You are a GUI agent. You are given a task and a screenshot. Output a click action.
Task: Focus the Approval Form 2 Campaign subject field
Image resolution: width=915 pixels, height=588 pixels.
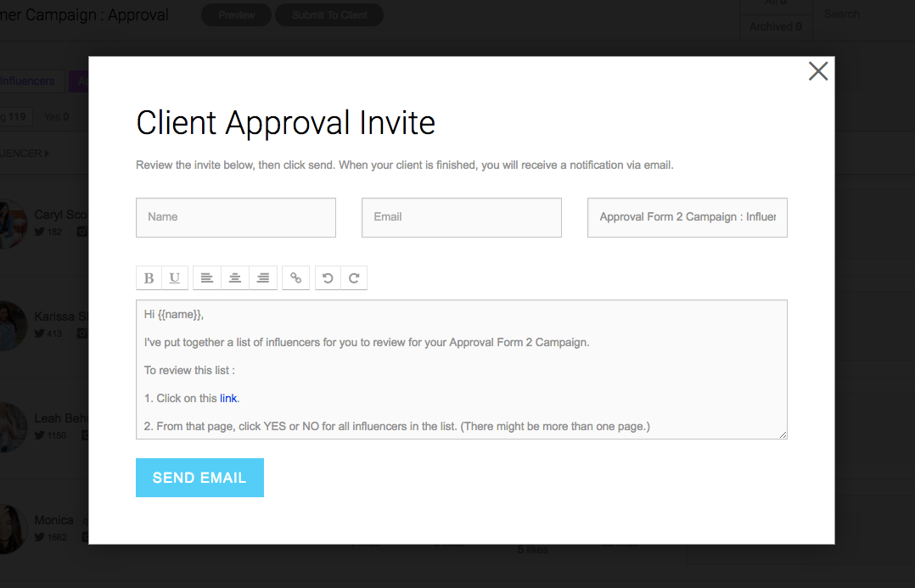(688, 217)
